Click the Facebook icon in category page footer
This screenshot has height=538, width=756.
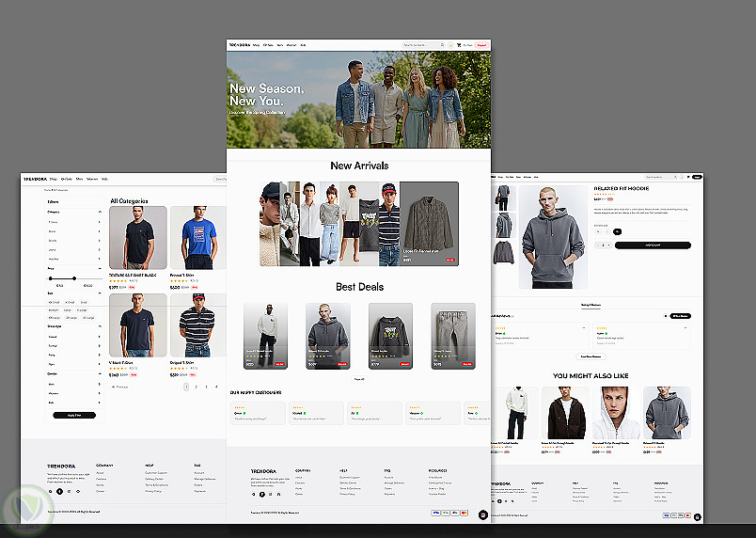click(x=60, y=491)
